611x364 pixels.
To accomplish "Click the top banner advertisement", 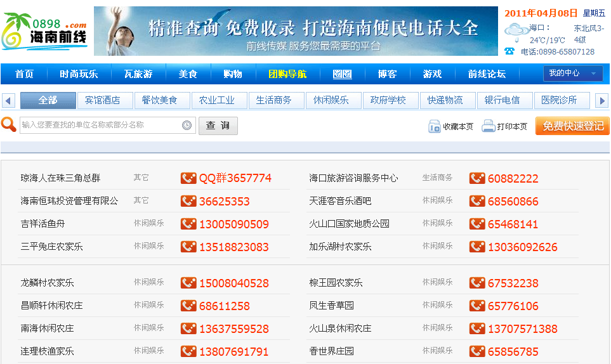I will [296, 31].
